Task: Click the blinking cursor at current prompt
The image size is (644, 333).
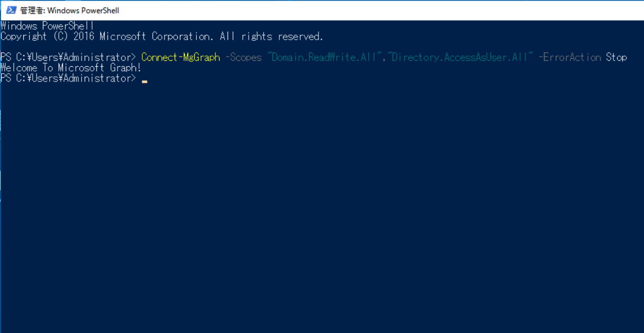Action: point(144,82)
